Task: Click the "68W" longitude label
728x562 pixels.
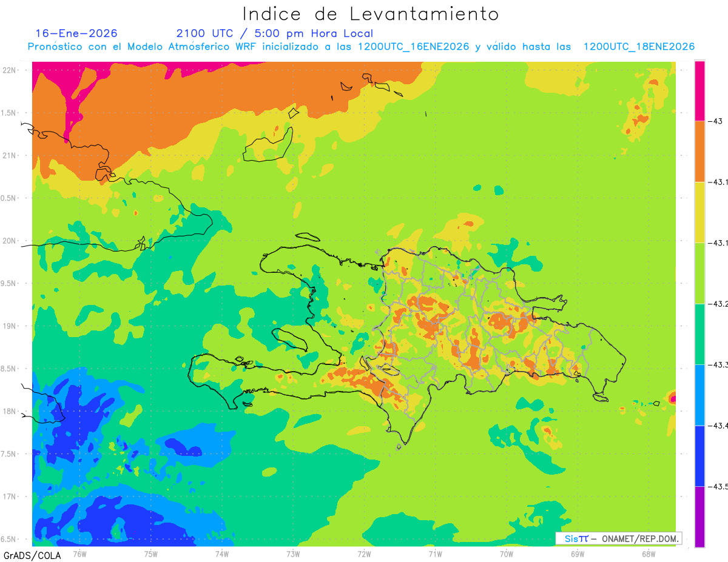Action: point(649,554)
